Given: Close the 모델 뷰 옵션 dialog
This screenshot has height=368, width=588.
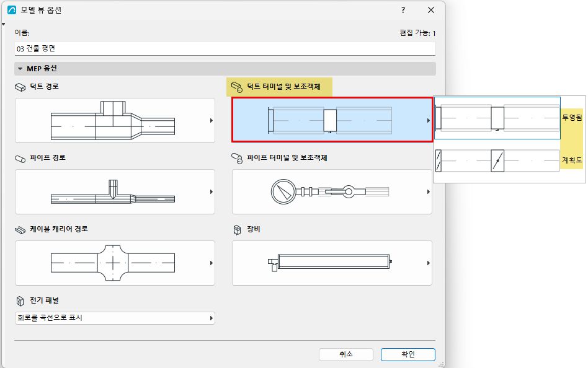Looking at the screenshot, I should click(431, 10).
